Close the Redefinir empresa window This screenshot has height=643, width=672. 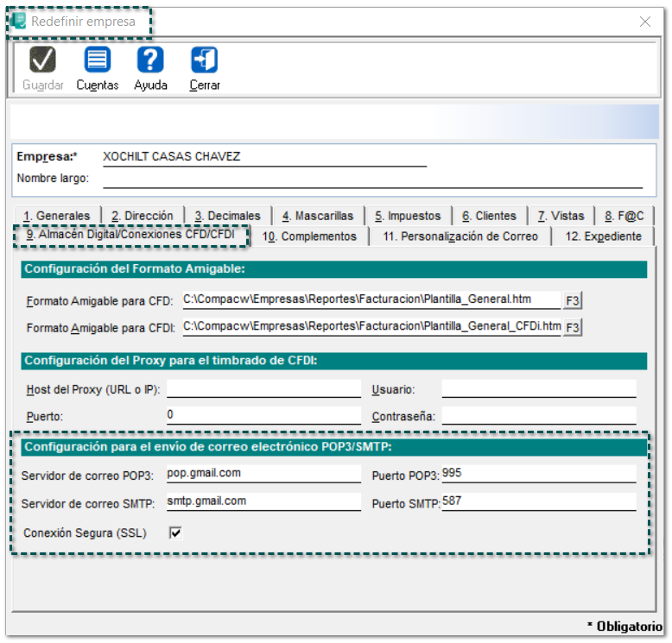tap(645, 22)
